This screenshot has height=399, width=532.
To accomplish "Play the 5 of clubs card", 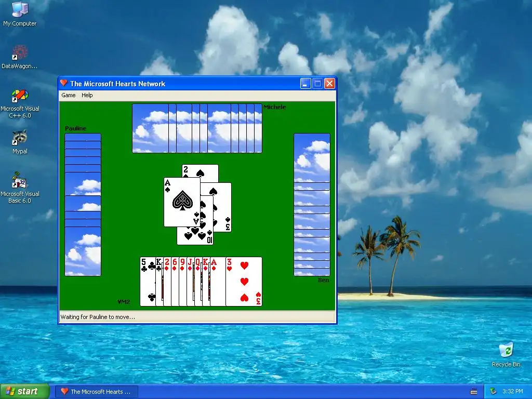I will [x=148, y=282].
